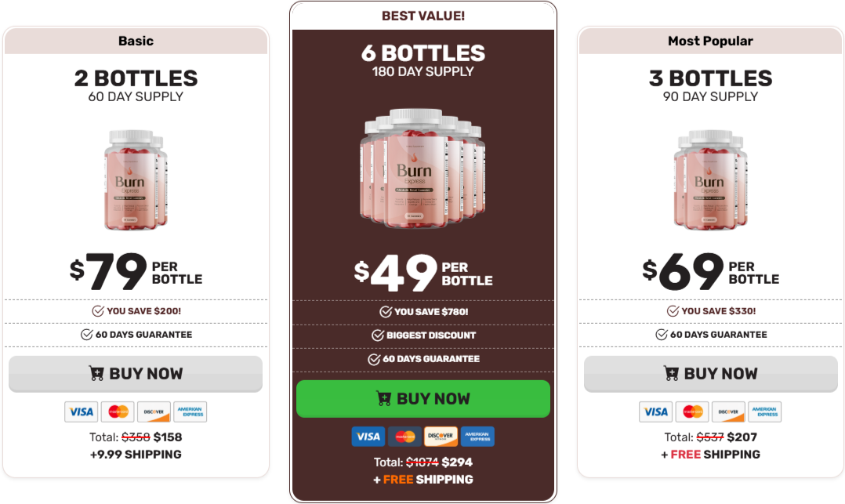Screen dimensions: 845x504
Task: Click the cart icon in Basic plan's Buy Now
Action: pyautogui.click(x=97, y=374)
